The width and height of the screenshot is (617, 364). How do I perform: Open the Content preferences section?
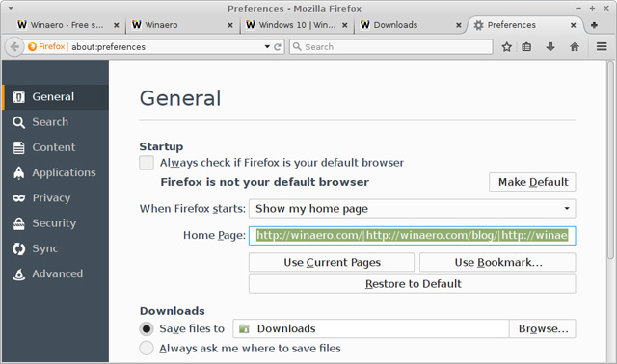click(56, 147)
